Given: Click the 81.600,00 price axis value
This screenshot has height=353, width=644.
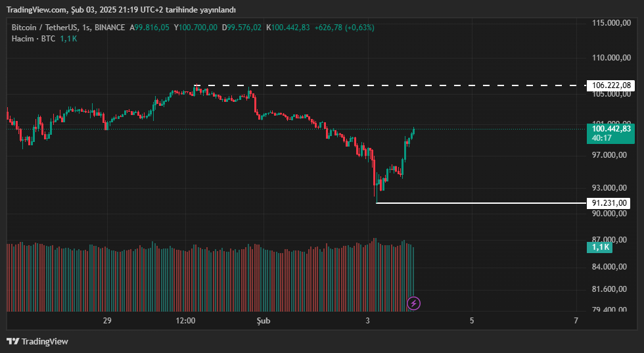Looking at the screenshot, I should 610,289.
